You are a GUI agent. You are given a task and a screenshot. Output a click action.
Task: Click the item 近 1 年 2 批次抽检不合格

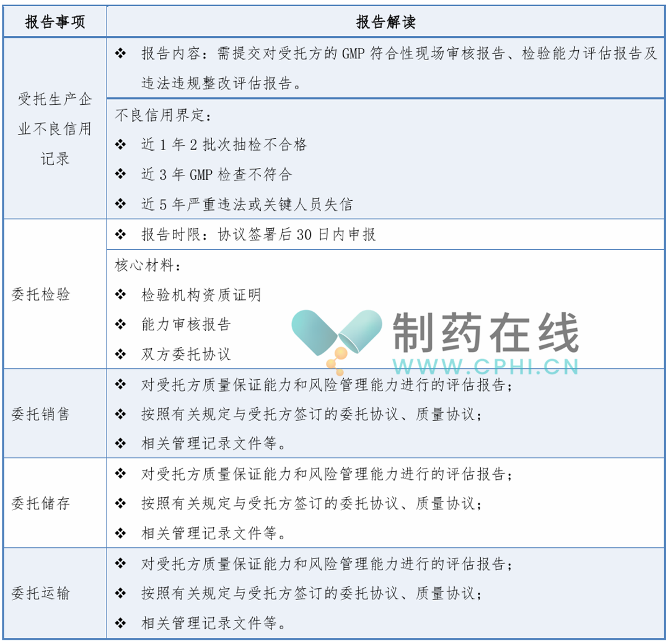224,145
